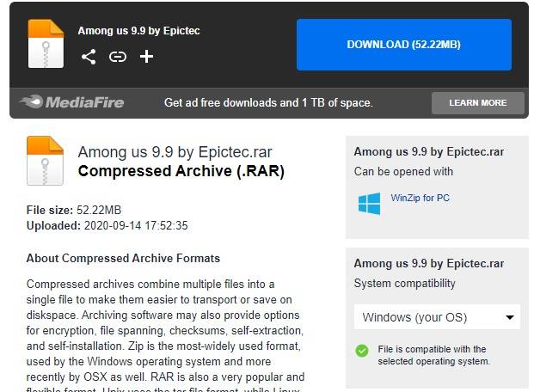Click the 'System compatibility' label

pos(405,284)
